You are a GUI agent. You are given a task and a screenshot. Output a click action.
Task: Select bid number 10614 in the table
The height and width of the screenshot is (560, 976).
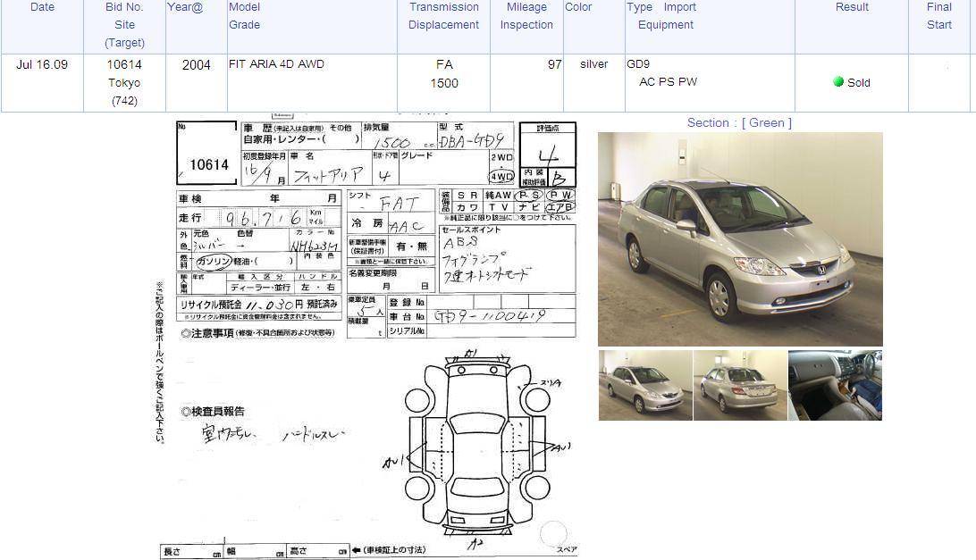tap(124, 64)
